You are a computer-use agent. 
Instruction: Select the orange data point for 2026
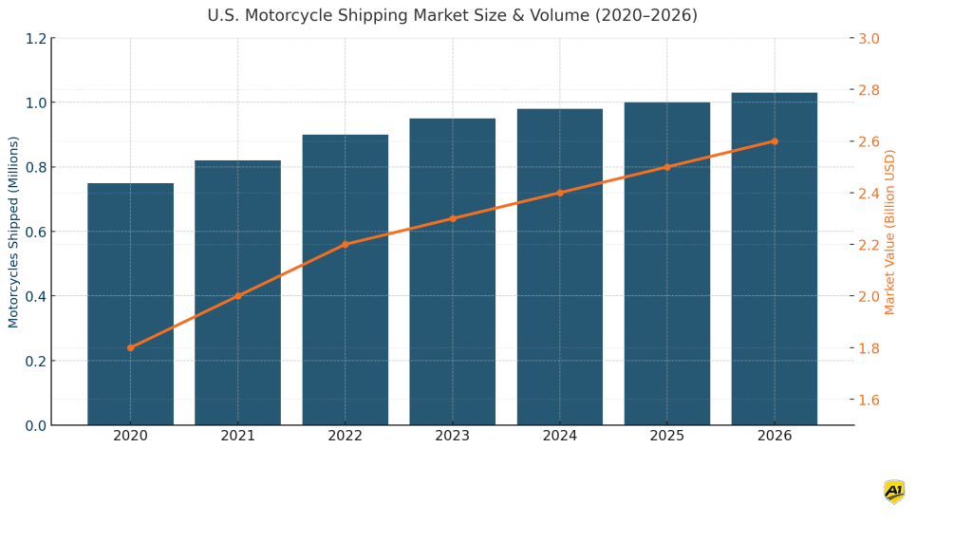[x=775, y=140]
